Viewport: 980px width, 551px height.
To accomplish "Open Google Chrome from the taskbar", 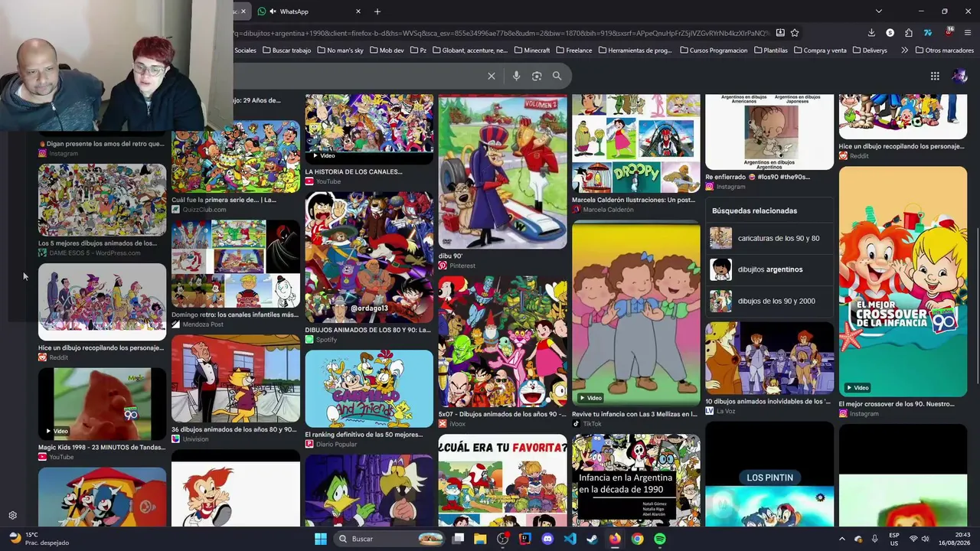I will click(637, 539).
